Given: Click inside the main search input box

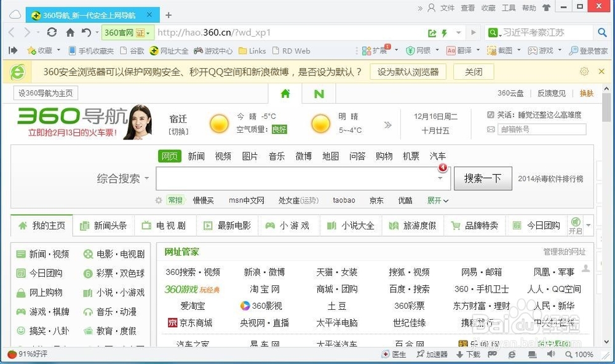Looking at the screenshot, I should pos(295,178).
